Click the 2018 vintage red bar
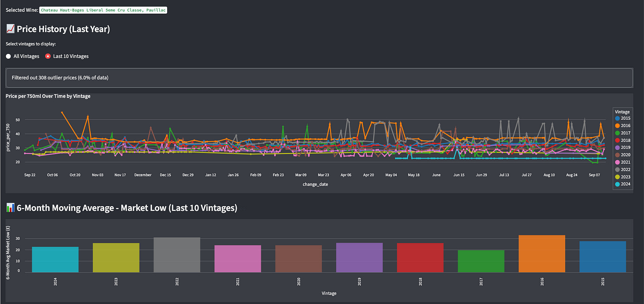Image resolution: width=644 pixels, height=304 pixels. point(420,258)
